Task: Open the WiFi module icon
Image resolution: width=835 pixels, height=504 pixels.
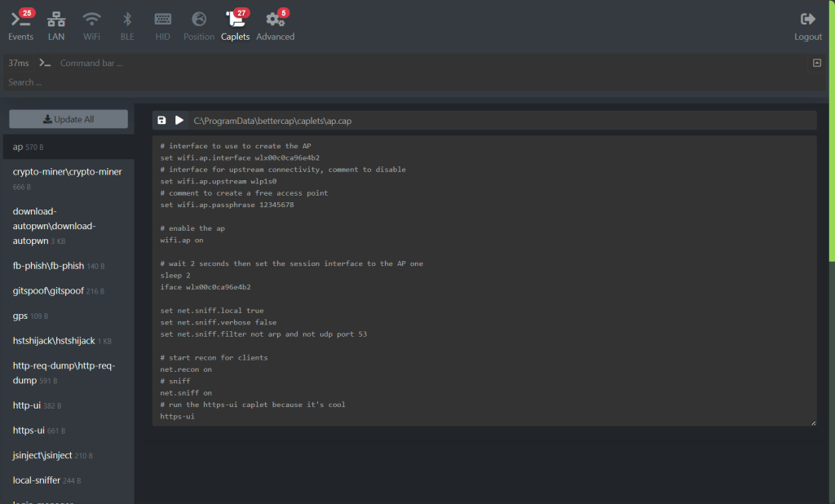Action: 92,20
